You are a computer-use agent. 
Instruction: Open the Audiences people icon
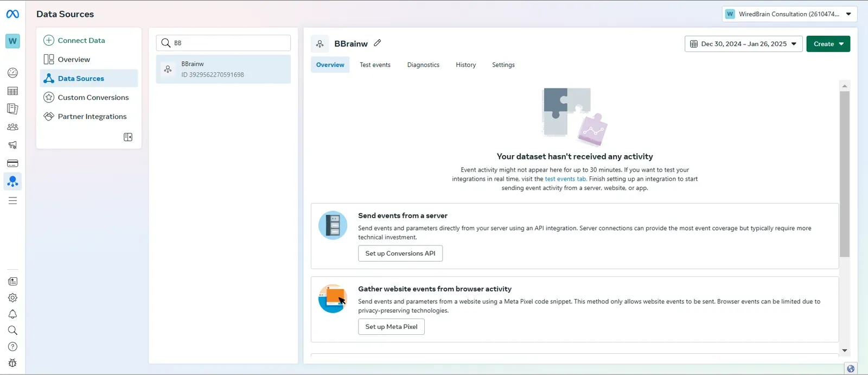point(12,127)
